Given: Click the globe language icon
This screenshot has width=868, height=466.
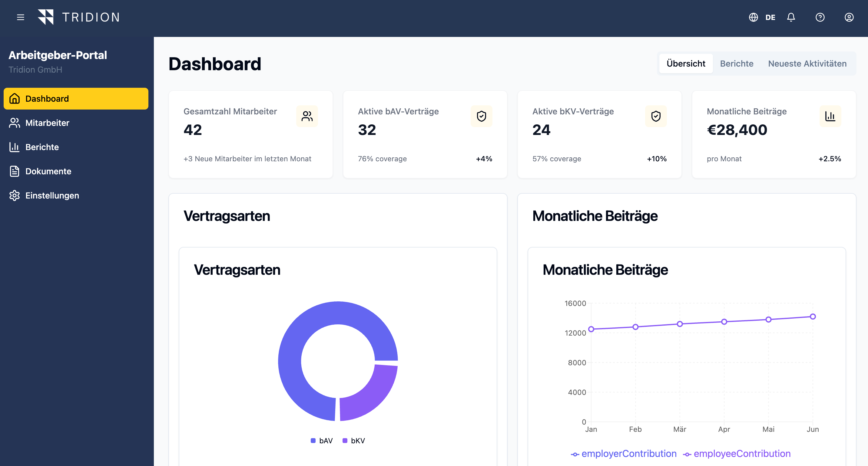Looking at the screenshot, I should [754, 17].
